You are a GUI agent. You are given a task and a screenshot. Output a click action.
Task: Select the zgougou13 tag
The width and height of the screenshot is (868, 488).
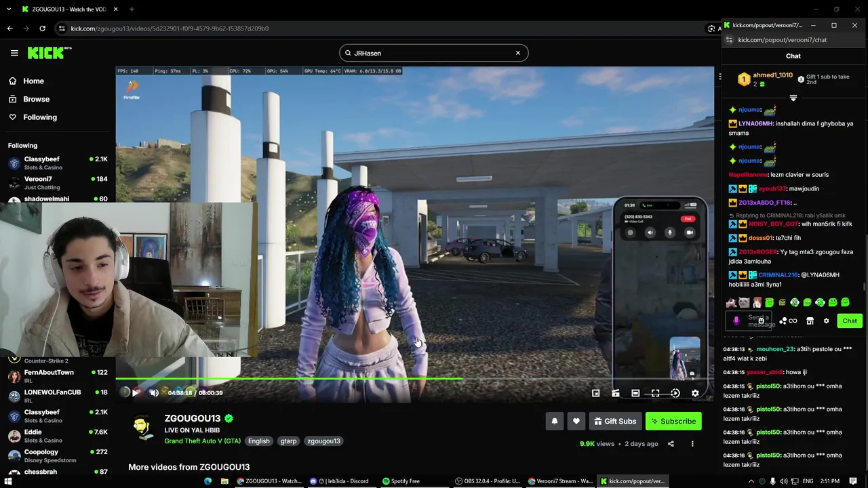point(323,441)
